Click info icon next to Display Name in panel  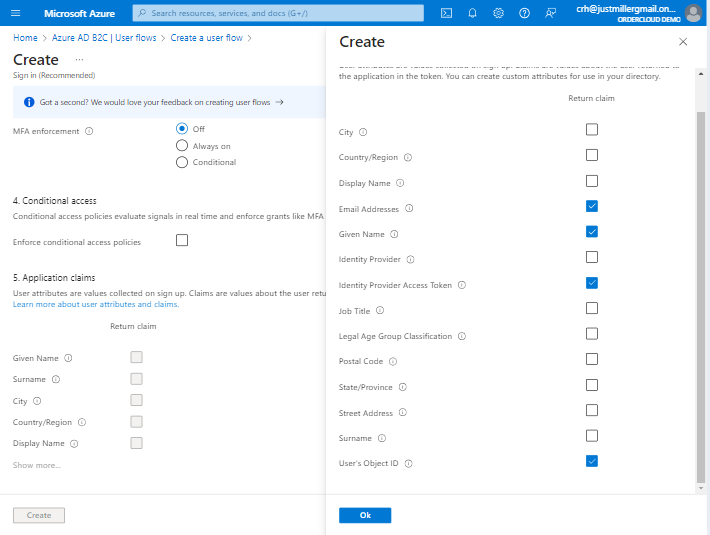coord(400,183)
